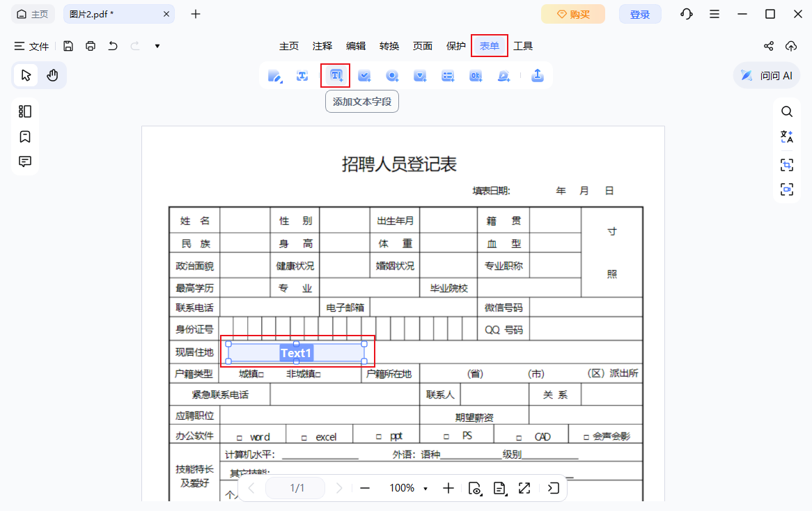This screenshot has height=511, width=812.
Task: Select the add OK button field tool
Action: [476, 76]
